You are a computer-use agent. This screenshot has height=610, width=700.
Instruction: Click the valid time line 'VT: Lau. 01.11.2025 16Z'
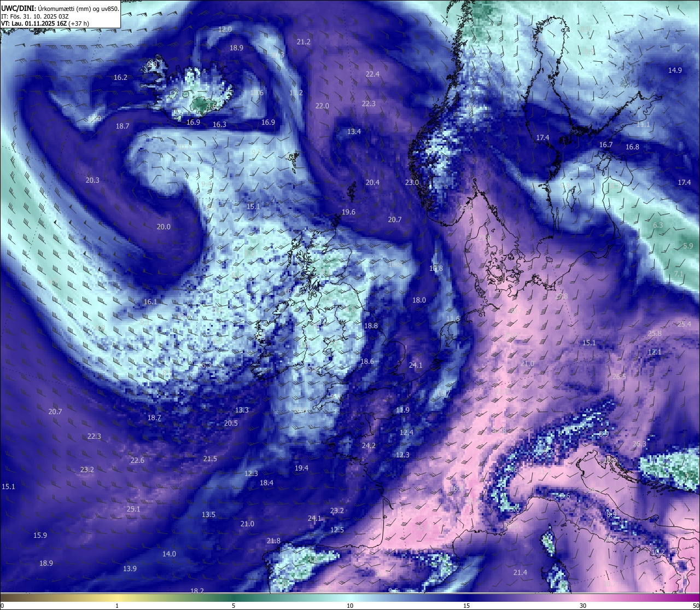click(34, 24)
